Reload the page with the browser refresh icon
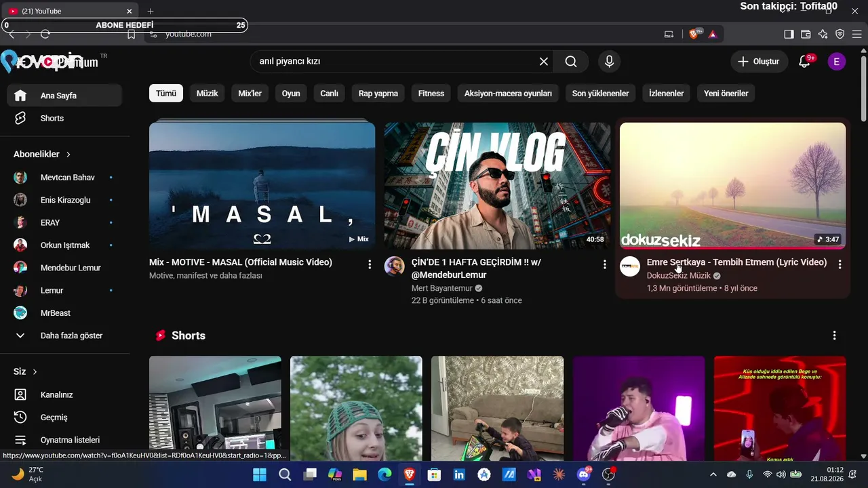The height and width of the screenshot is (488, 868). coord(45,34)
